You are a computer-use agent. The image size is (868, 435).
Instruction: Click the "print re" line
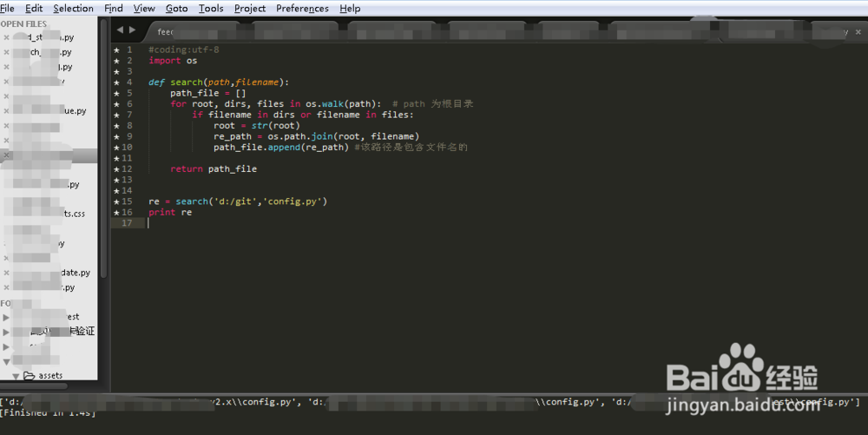point(170,213)
